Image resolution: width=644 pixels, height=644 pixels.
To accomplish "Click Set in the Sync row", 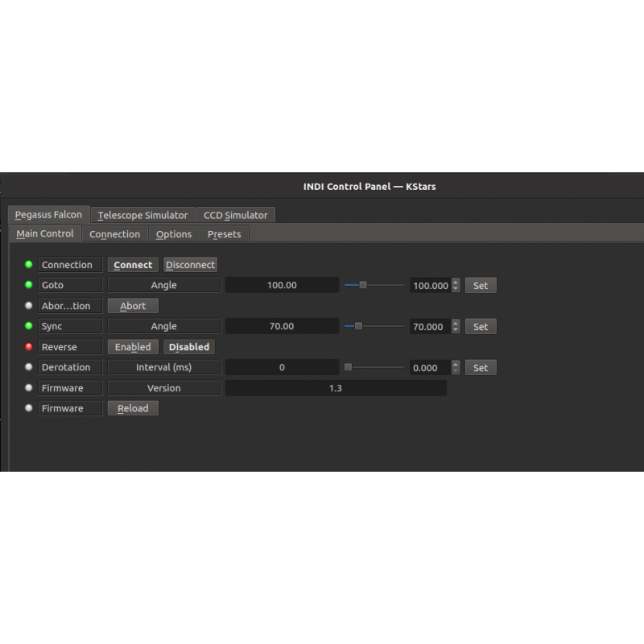I will click(x=481, y=327).
